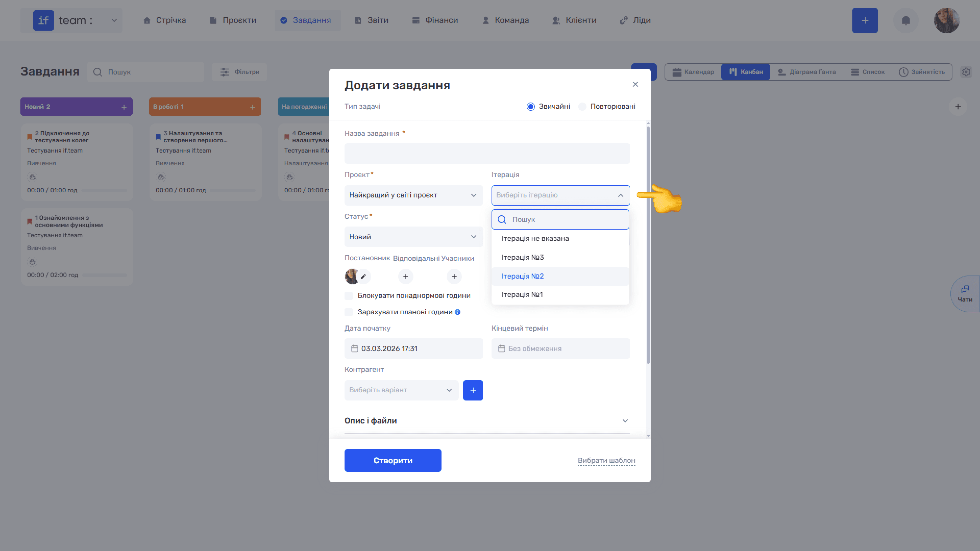Click the Створити button
Image resolution: width=980 pixels, height=551 pixels.
[x=393, y=460]
